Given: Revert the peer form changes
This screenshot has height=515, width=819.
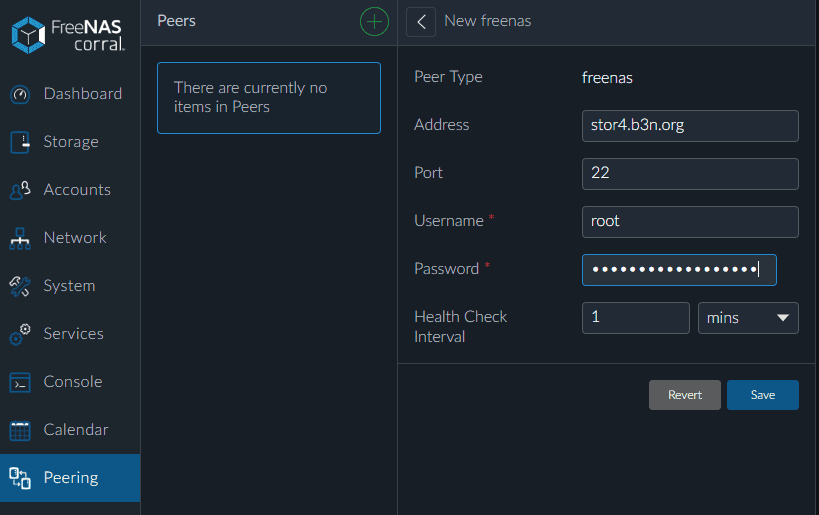Looking at the screenshot, I should [685, 395].
